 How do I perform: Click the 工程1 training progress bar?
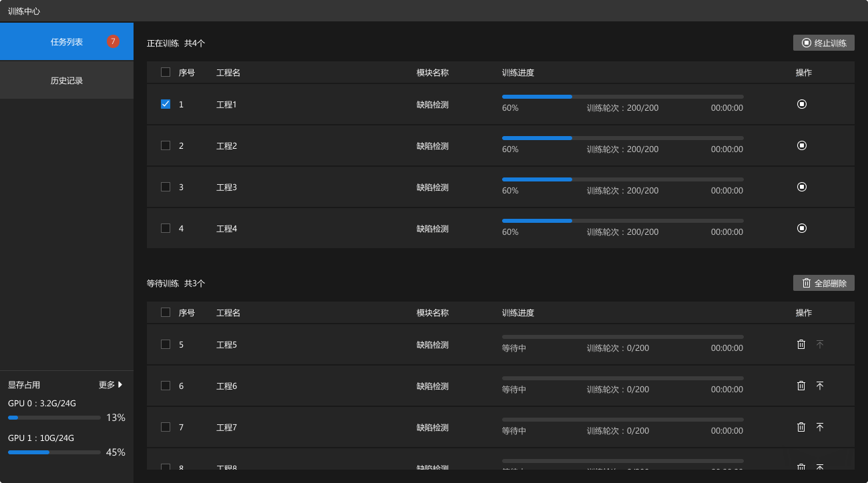pyautogui.click(x=623, y=97)
